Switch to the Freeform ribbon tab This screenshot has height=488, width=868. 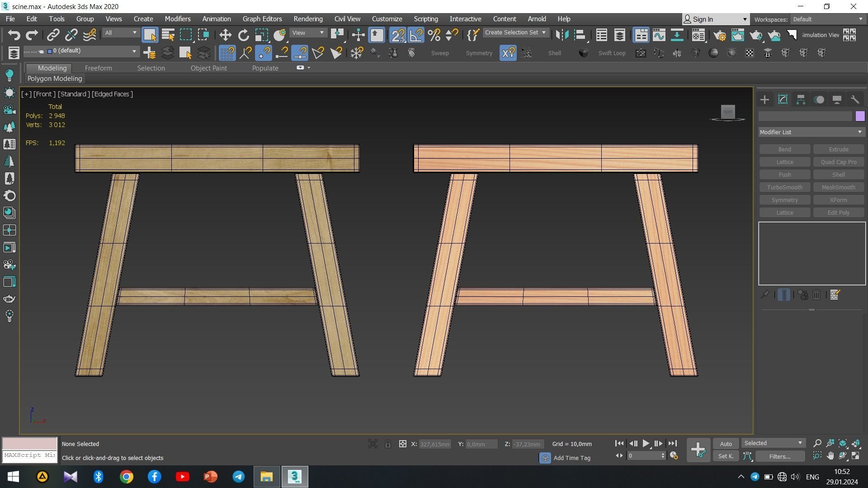pos(98,68)
